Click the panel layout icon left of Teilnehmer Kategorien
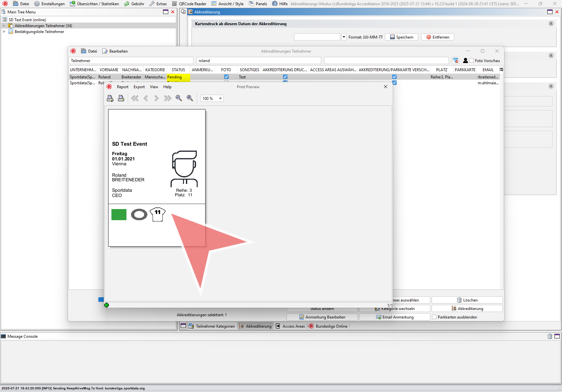This screenshot has height=392, width=562. coord(183,326)
